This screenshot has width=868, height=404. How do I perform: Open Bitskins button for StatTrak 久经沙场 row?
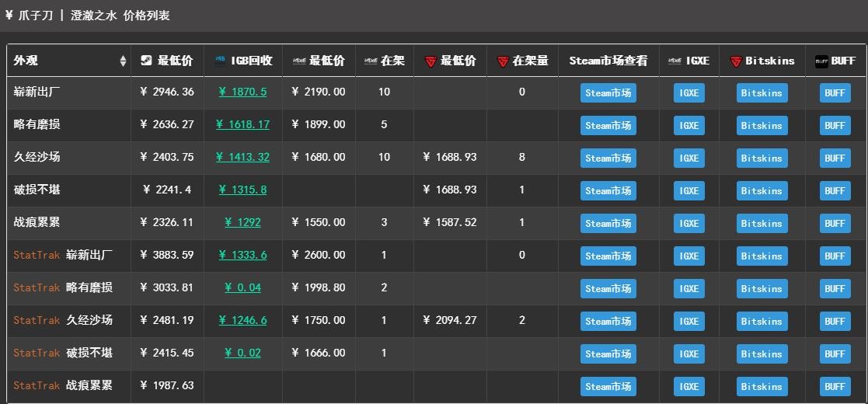click(762, 322)
